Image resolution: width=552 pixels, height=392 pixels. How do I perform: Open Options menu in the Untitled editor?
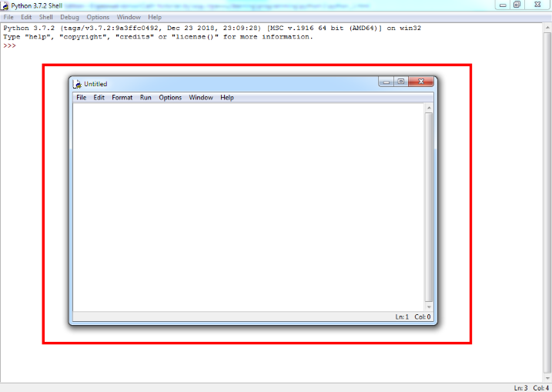point(170,98)
